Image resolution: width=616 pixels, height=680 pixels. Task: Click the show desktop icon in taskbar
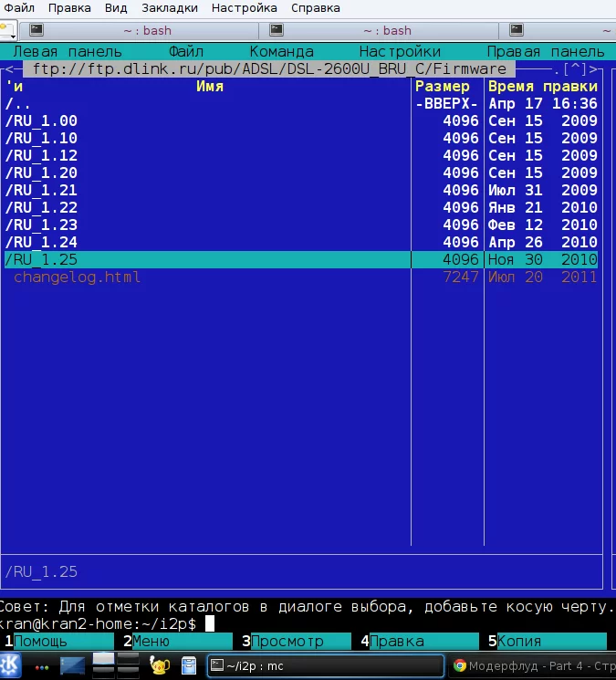pos(72,666)
